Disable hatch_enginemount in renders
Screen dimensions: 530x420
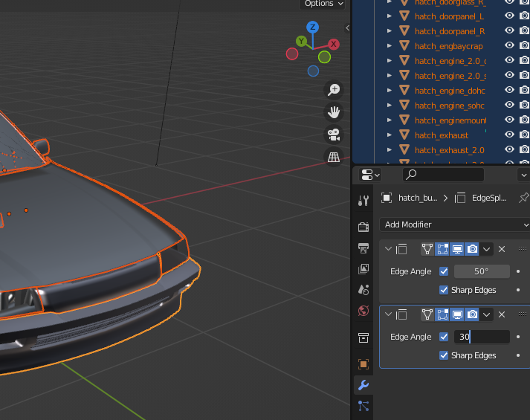[524, 120]
